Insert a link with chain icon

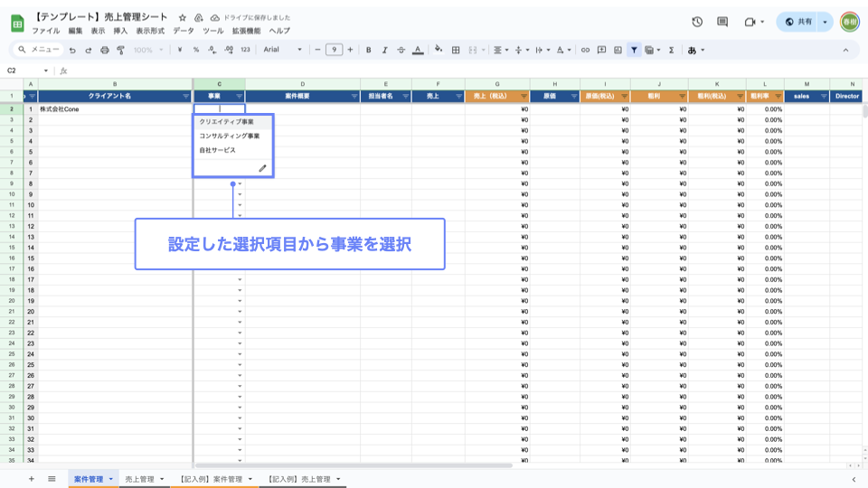(x=585, y=50)
